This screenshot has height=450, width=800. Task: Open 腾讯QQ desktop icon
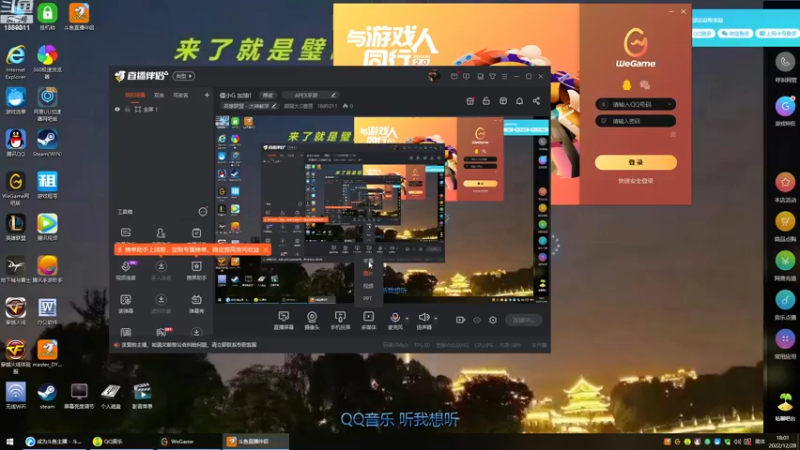click(x=16, y=143)
